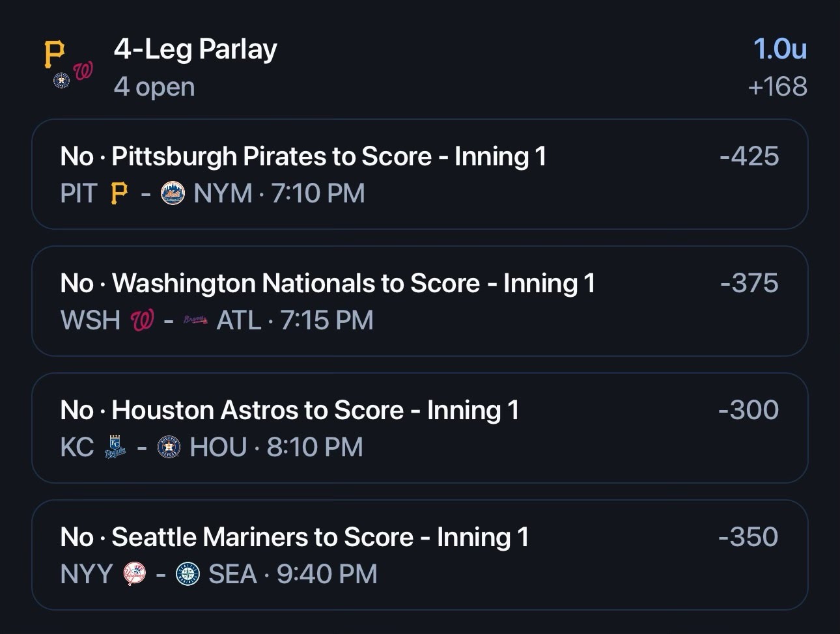Screen dimensions: 840x634
Task: Click the Royals logo next to KC
Action: pyautogui.click(x=116, y=447)
